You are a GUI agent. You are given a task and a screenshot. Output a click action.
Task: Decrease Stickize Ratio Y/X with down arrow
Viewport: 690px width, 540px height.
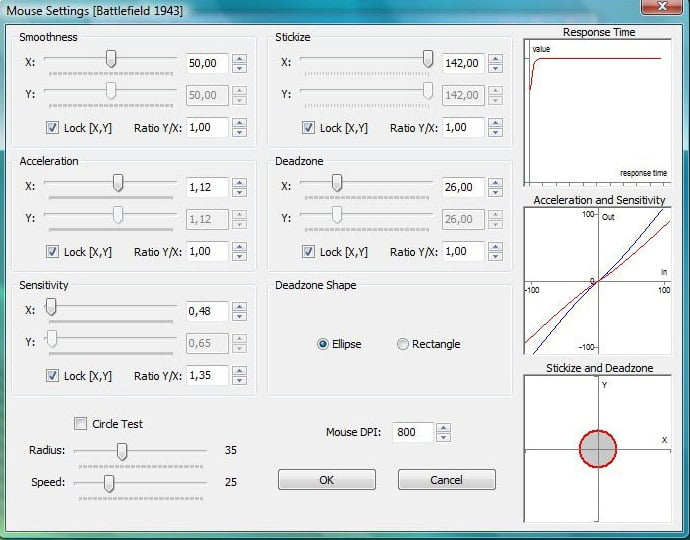(495, 132)
